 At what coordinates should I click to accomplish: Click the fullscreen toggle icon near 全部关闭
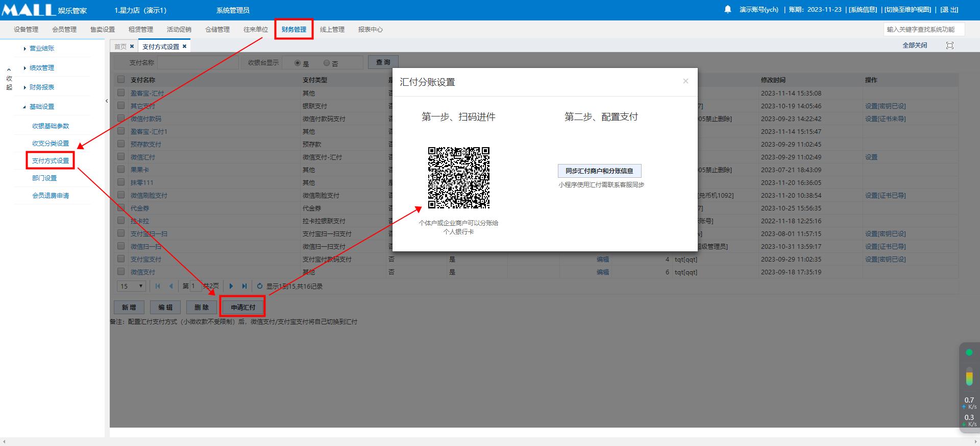[950, 45]
